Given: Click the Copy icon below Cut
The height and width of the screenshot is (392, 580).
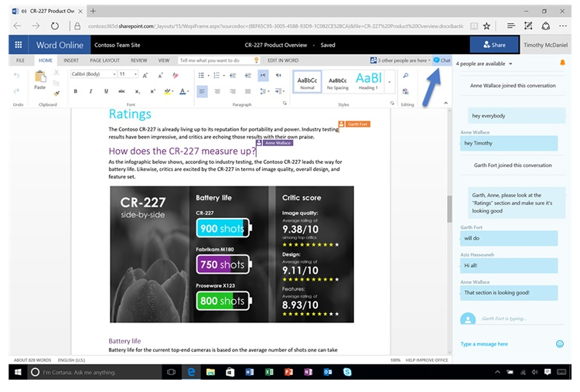Looking at the screenshot, I should pyautogui.click(x=56, y=83).
